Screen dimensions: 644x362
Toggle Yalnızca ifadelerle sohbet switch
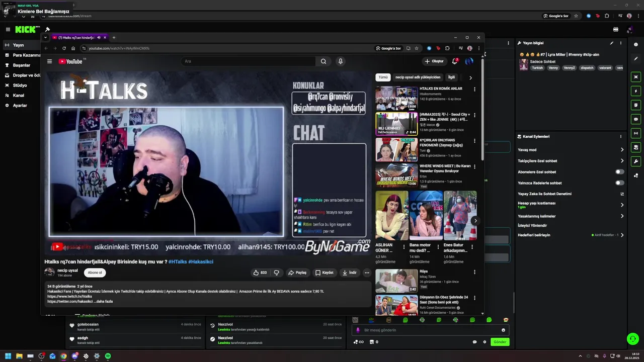point(620,183)
